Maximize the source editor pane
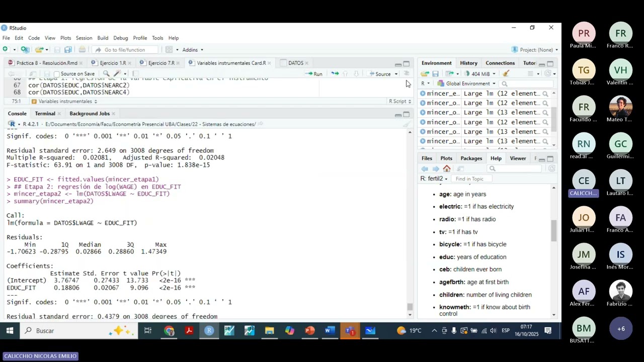644x362 pixels. click(x=407, y=63)
